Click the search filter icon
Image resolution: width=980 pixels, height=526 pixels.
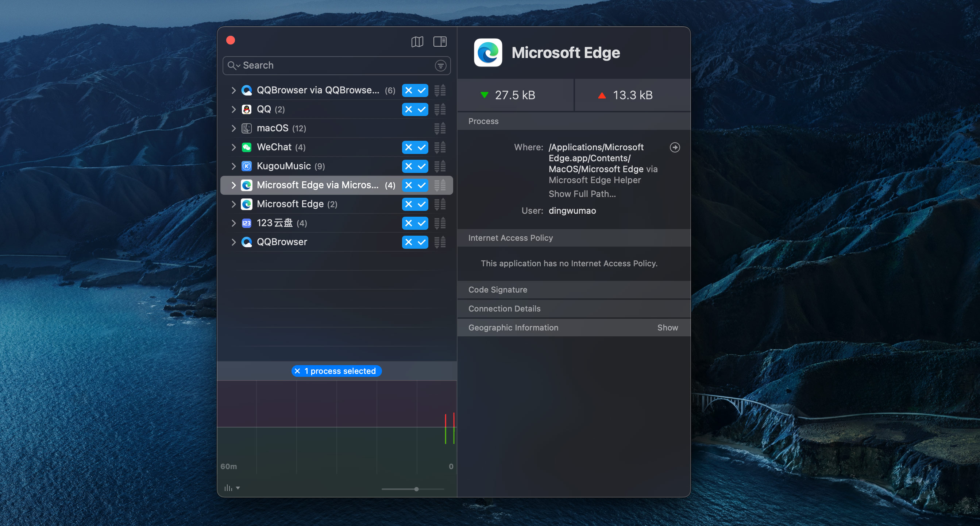coord(440,66)
